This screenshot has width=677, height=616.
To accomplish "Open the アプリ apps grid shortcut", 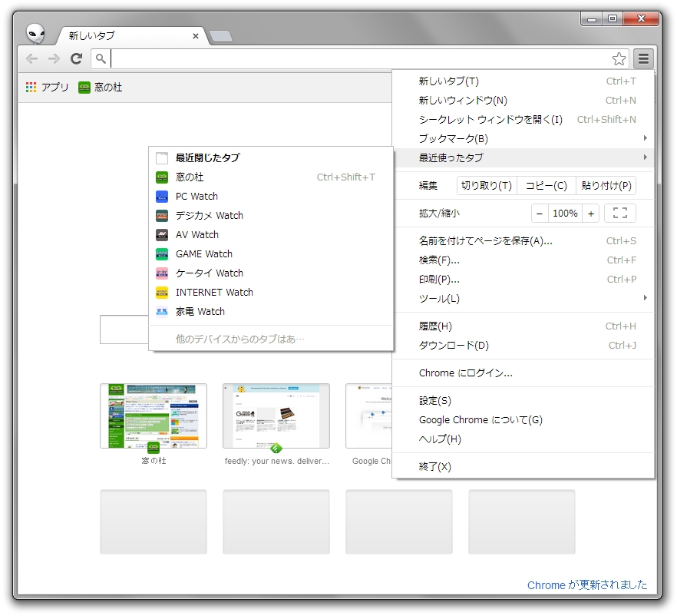I will click(47, 88).
